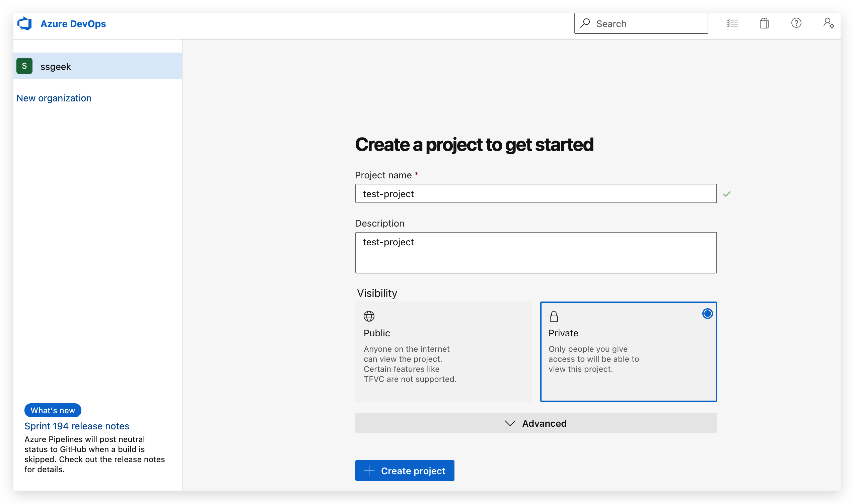
Task: Click the Azure DevOps title link
Action: (73, 24)
